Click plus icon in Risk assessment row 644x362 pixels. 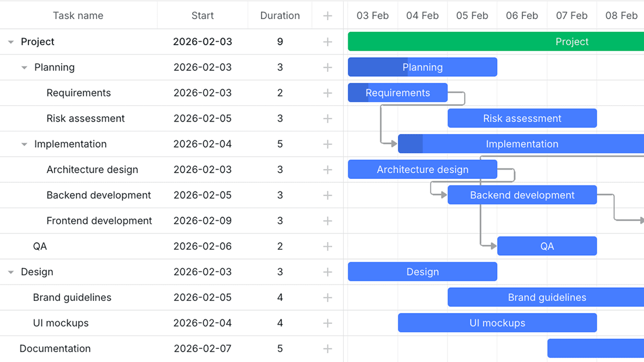(327, 119)
